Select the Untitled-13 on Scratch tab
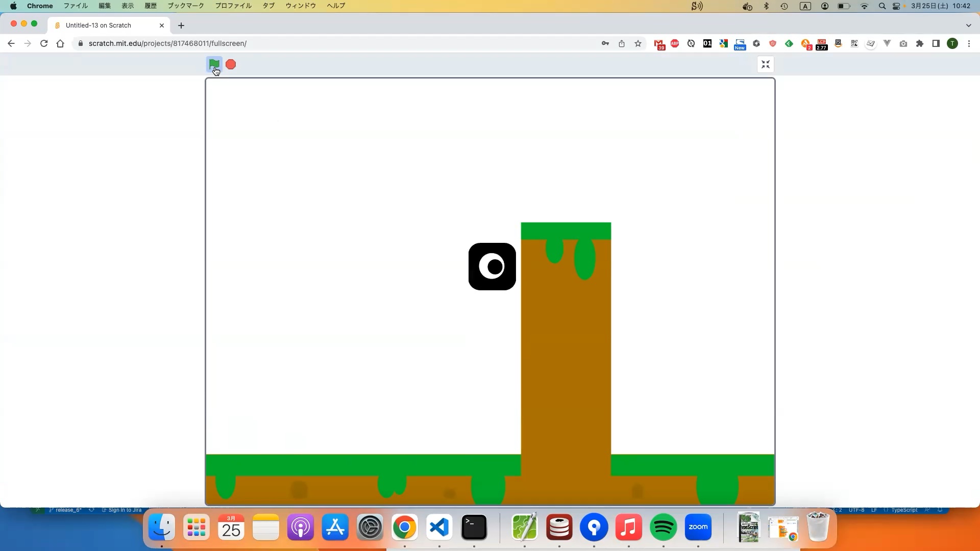Viewport: 980px width, 551px height. tap(110, 25)
